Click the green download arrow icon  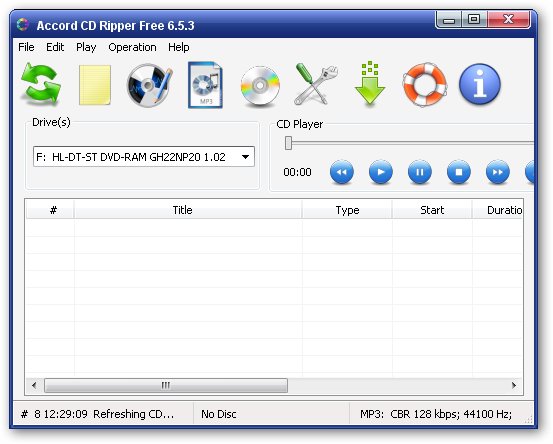point(370,83)
